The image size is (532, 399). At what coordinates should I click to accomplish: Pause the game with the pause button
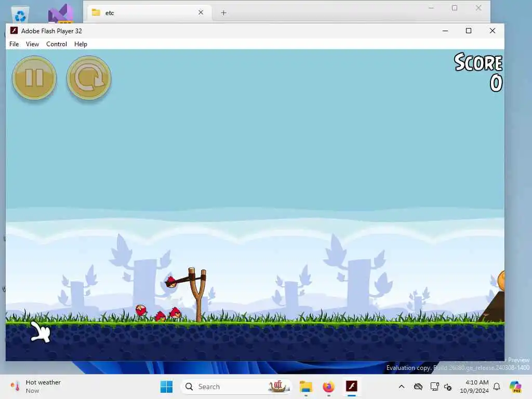click(34, 78)
